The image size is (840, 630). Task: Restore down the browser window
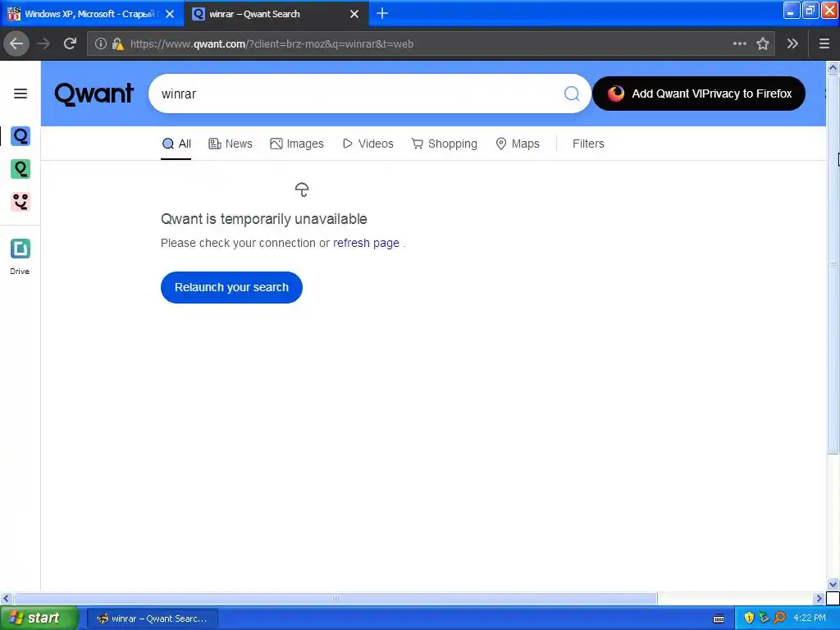(x=810, y=10)
